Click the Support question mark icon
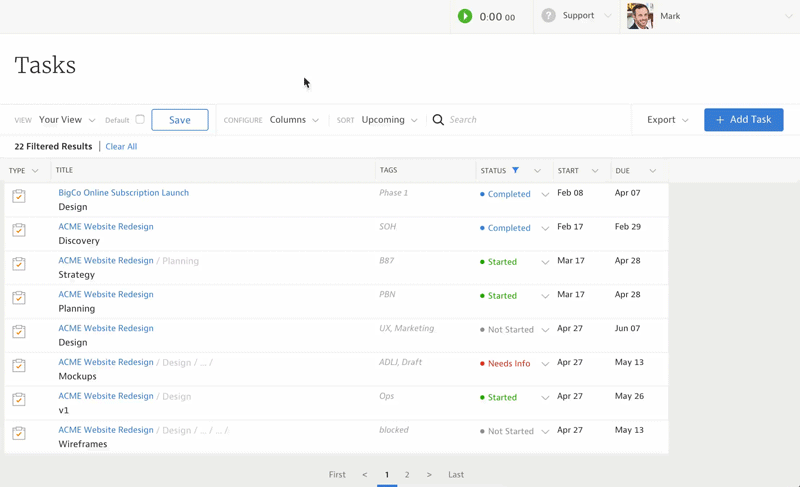This screenshot has width=800, height=487. click(548, 16)
